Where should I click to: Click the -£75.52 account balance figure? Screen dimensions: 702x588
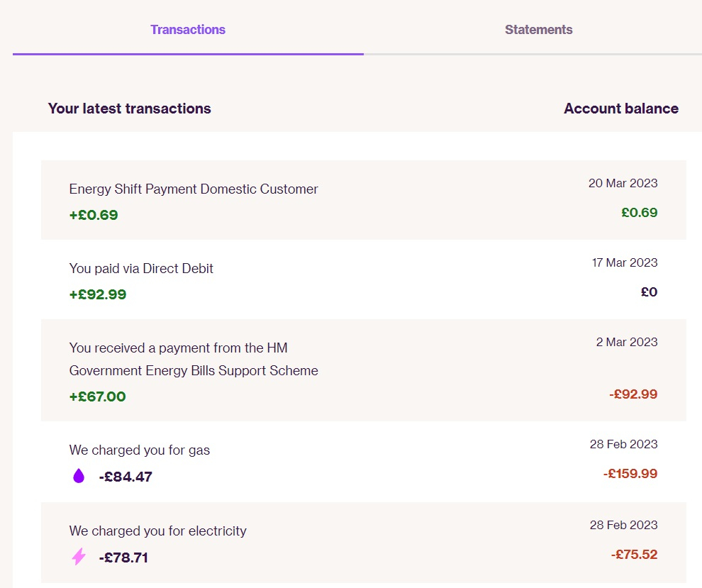pyautogui.click(x=635, y=555)
